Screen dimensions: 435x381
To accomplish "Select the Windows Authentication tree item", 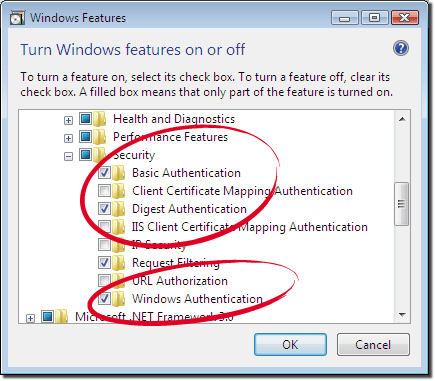I will (197, 299).
